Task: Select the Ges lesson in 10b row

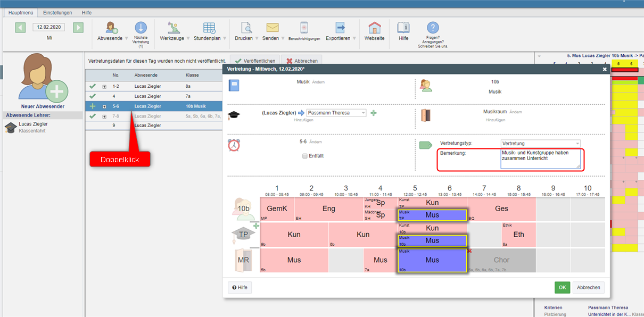Action: click(x=501, y=209)
